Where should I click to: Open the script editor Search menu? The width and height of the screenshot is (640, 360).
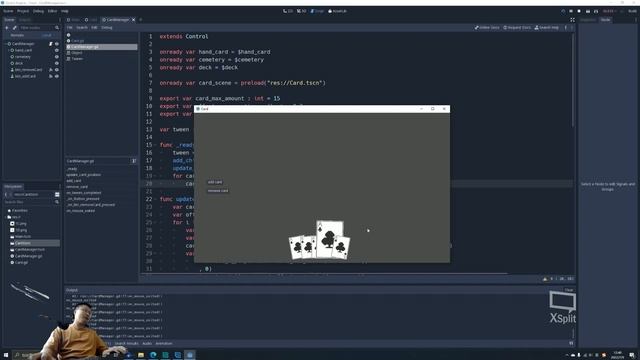[x=82, y=28]
